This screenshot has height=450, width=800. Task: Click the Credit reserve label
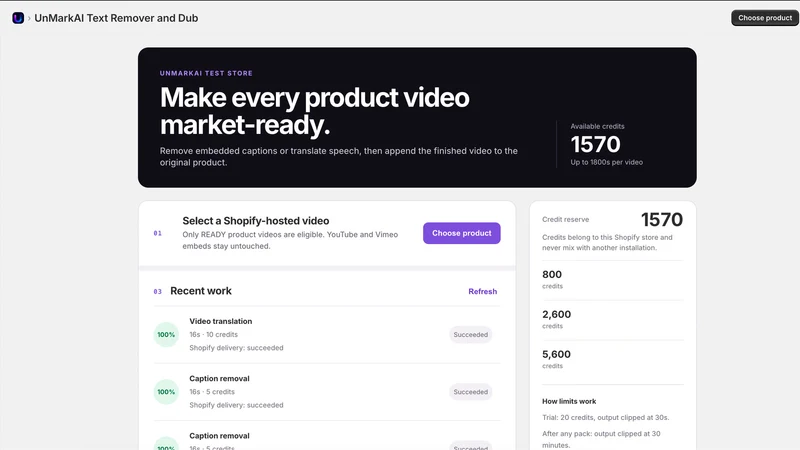click(x=565, y=219)
